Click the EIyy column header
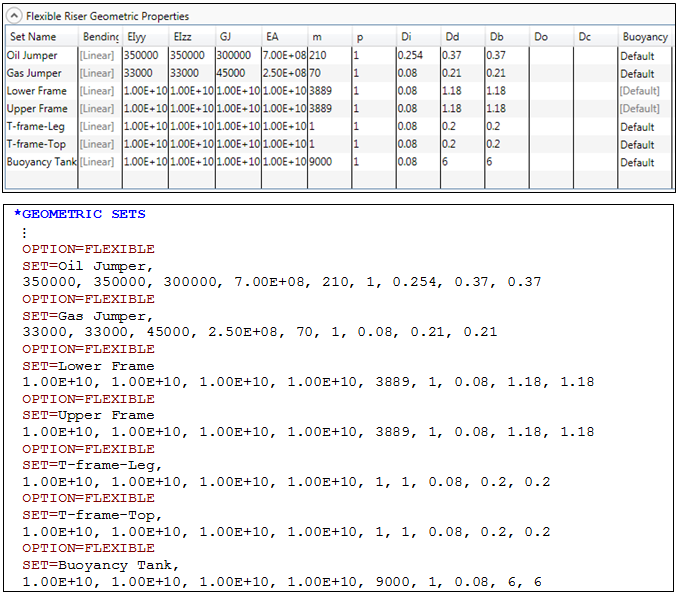The width and height of the screenshot is (679, 595). (146, 37)
